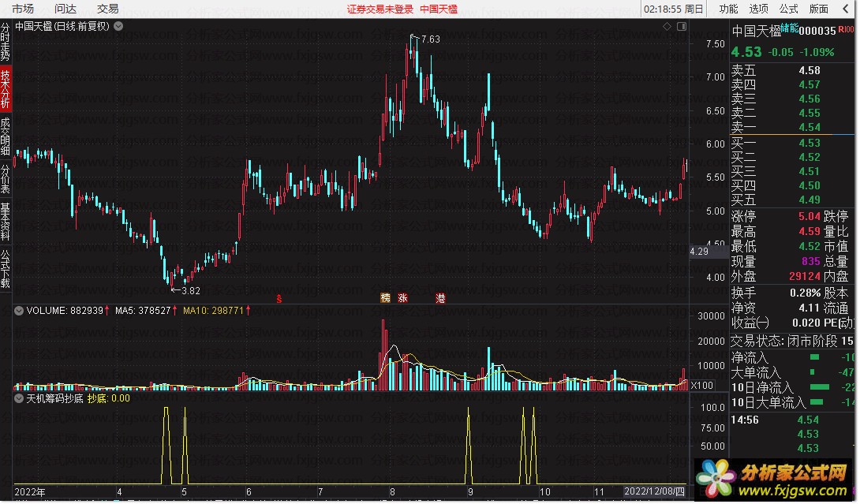Open the 成交明细 side tab
Viewport: 860px width, 504px height.
click(x=6, y=136)
